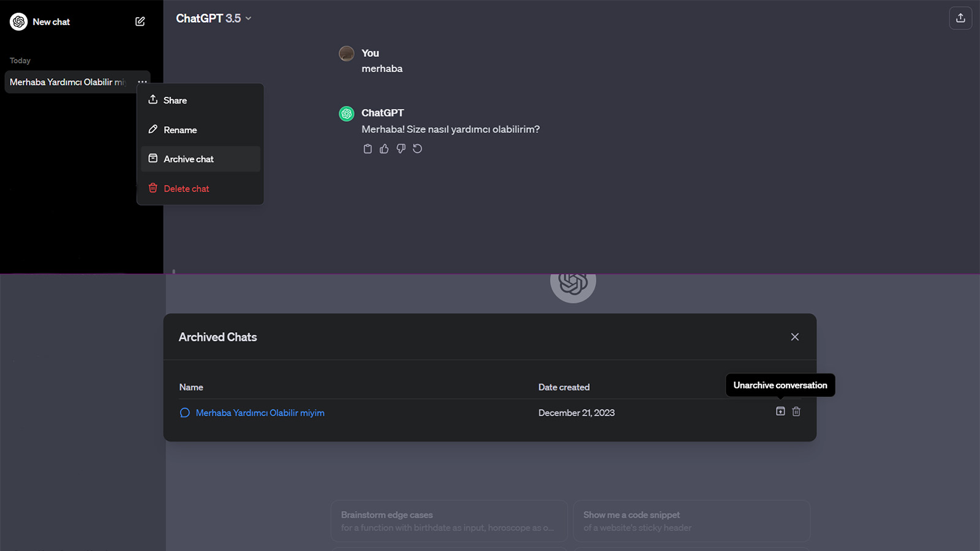Close the Archived Chats dialog
The width and height of the screenshot is (980, 551).
point(795,337)
